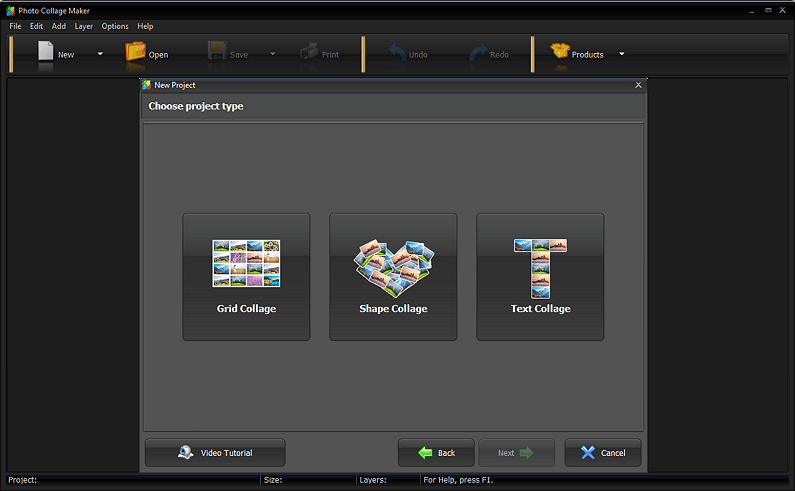The image size is (795, 491).
Task: Cancel the New Project dialog
Action: [603, 452]
